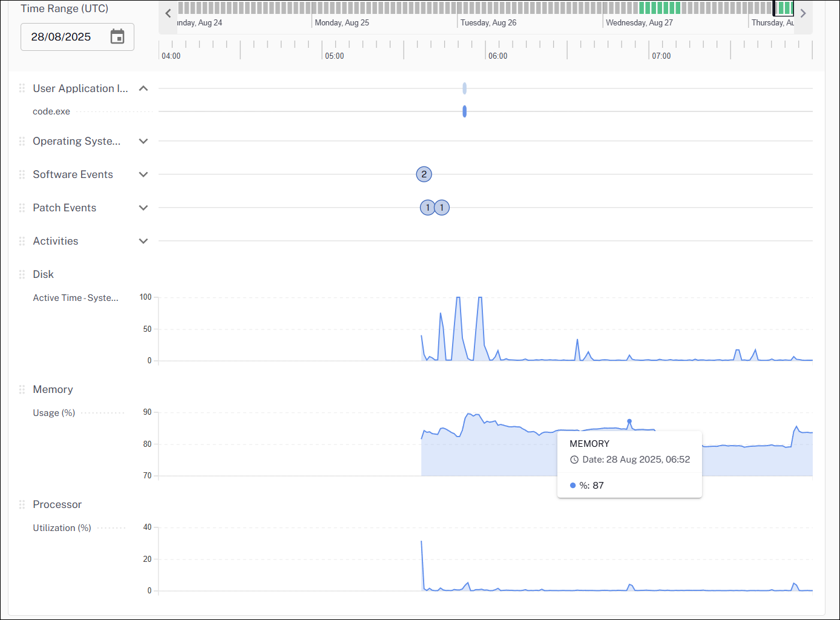Click the code.exe row label
The image size is (840, 620).
pos(51,111)
